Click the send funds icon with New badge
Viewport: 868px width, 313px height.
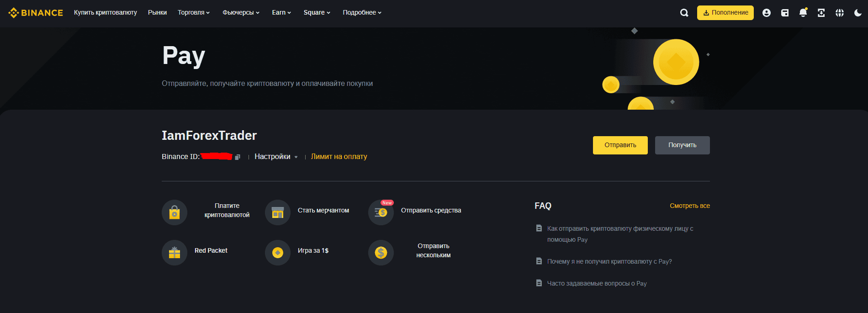click(x=381, y=212)
